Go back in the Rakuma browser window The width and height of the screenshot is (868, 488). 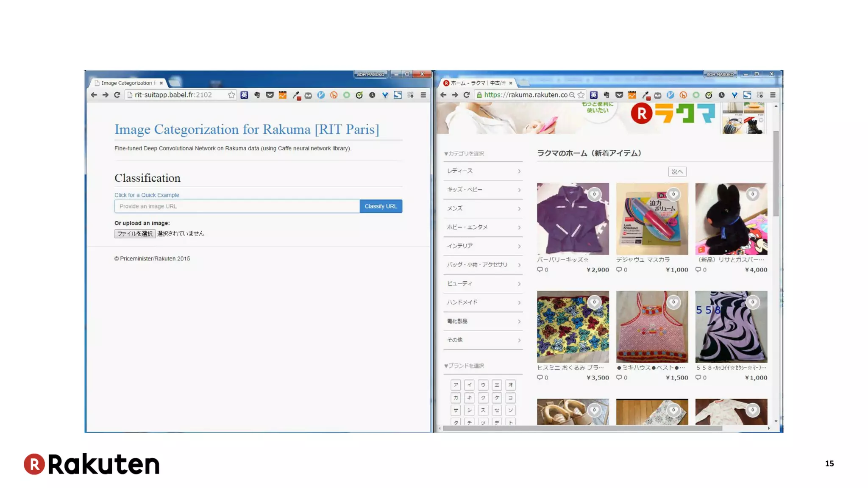[x=443, y=95]
